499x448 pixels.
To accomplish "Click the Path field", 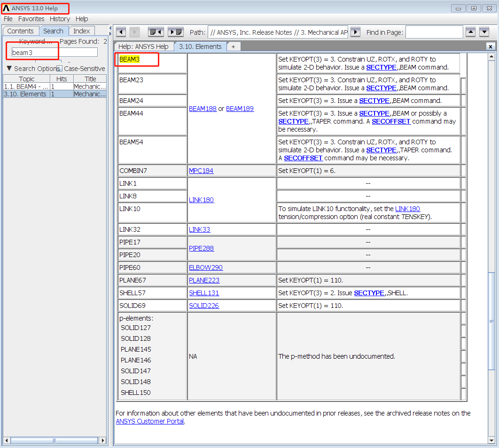I will (x=278, y=32).
